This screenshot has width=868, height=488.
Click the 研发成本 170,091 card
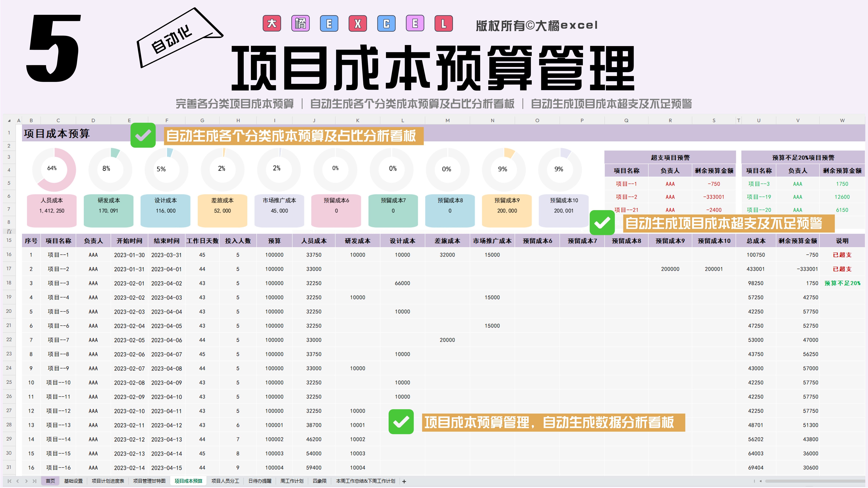point(109,210)
